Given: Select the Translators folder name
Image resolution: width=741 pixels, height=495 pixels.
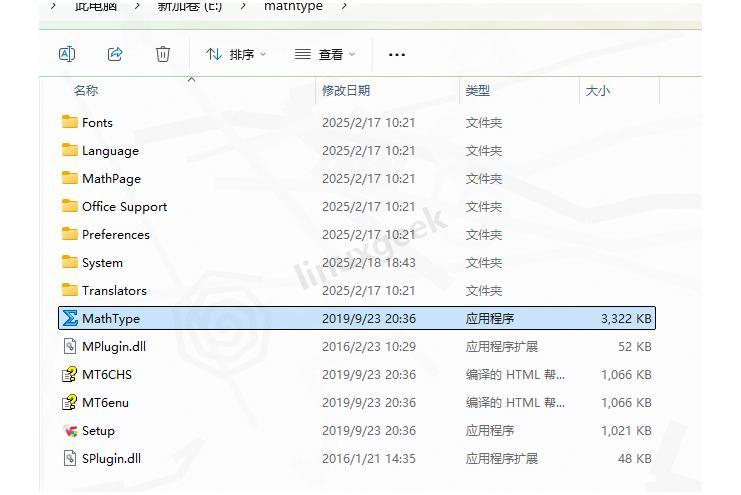Looking at the screenshot, I should point(114,290).
